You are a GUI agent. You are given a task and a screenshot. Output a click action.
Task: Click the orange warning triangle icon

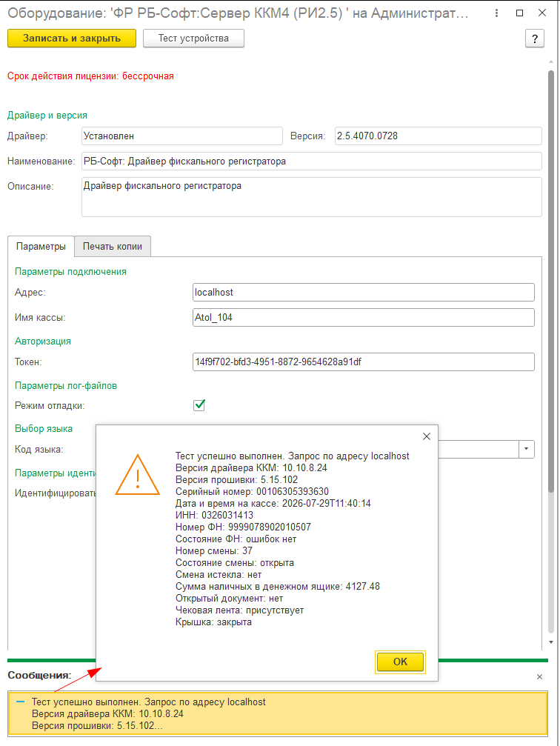138,476
